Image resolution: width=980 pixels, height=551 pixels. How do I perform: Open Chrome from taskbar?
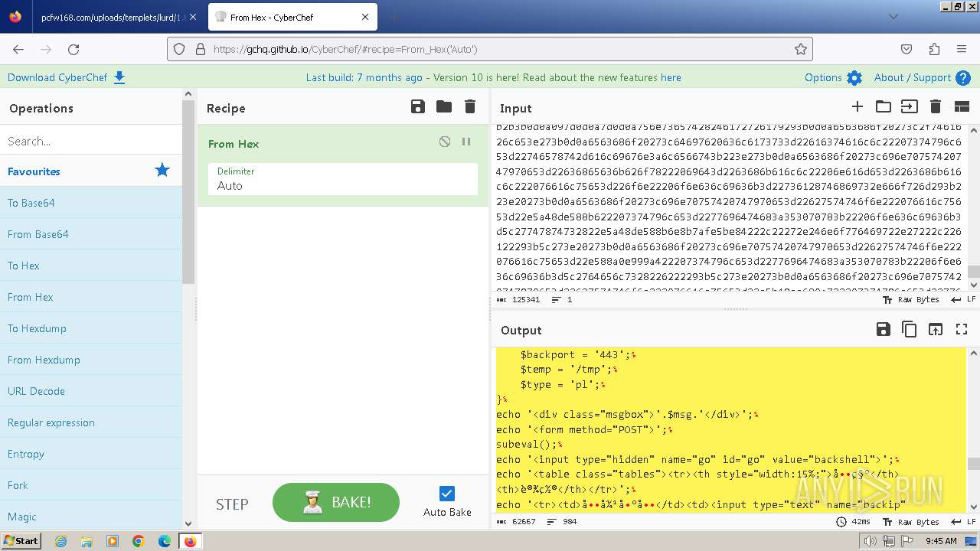click(138, 541)
